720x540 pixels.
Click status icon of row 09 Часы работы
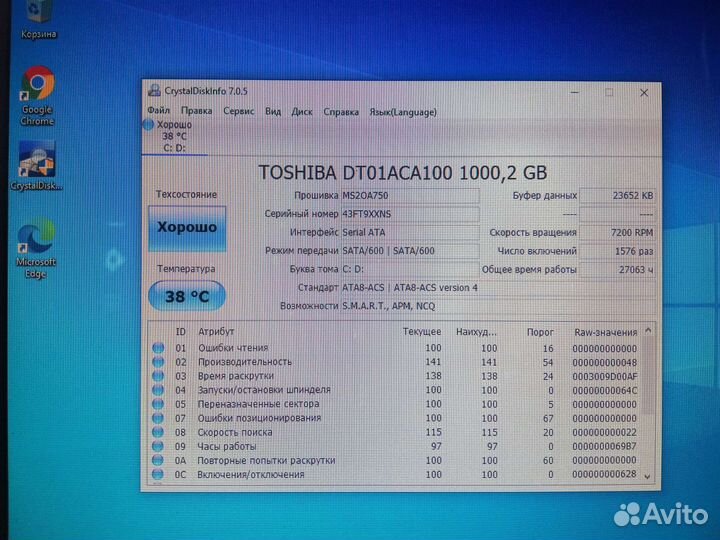pyautogui.click(x=158, y=446)
